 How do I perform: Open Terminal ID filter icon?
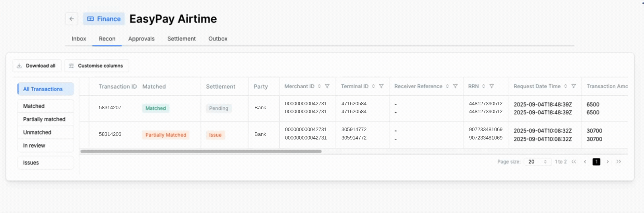[381, 86]
